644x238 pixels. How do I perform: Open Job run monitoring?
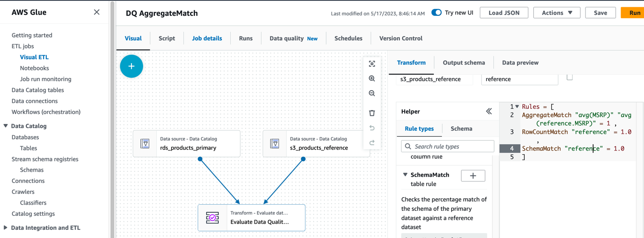pyautogui.click(x=45, y=79)
